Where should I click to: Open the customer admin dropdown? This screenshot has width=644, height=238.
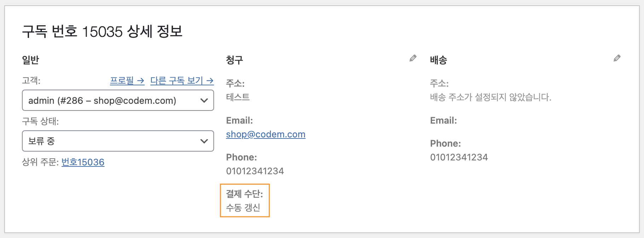tap(118, 100)
